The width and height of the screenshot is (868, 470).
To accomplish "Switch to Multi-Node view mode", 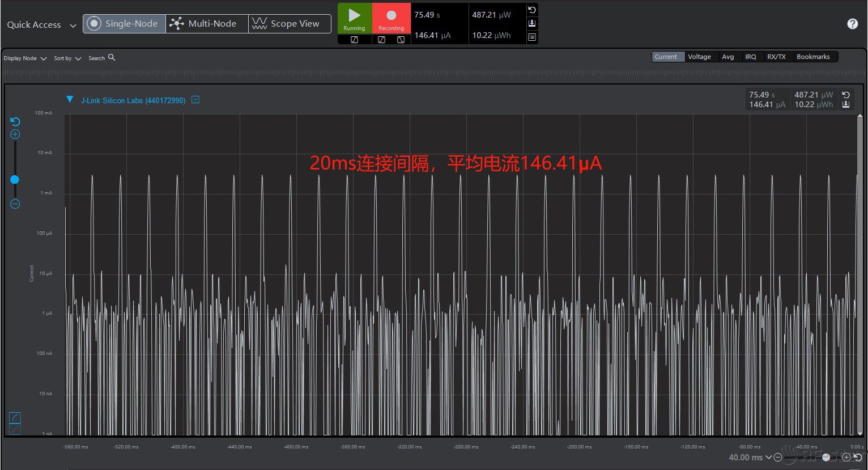I will tap(207, 24).
